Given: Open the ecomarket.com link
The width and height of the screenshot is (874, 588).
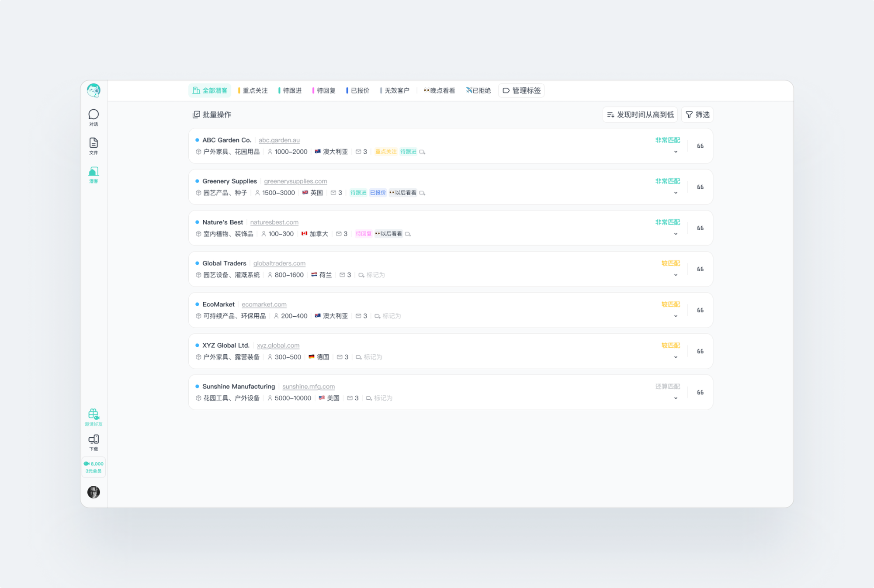Looking at the screenshot, I should click(264, 304).
